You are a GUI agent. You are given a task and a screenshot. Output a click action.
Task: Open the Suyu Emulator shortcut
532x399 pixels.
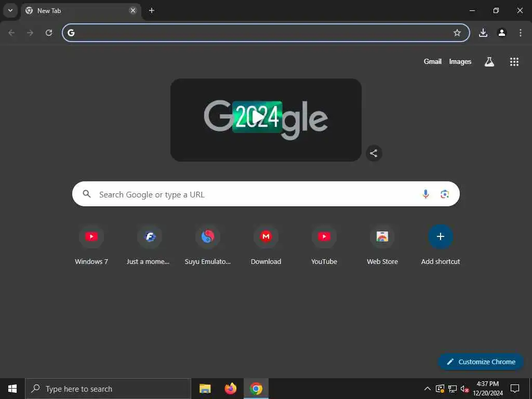(208, 245)
